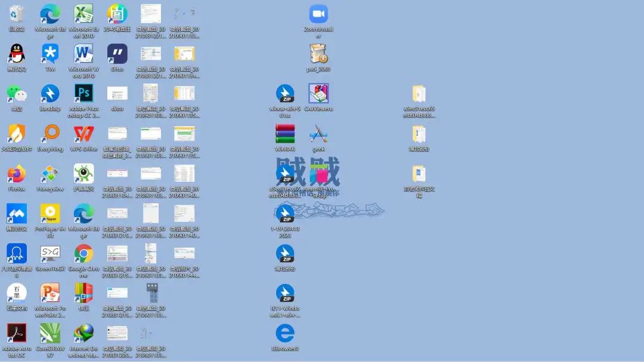The image size is (644, 362).
Task: Launch Tencent QQ penguin icon
Action: [x=17, y=54]
